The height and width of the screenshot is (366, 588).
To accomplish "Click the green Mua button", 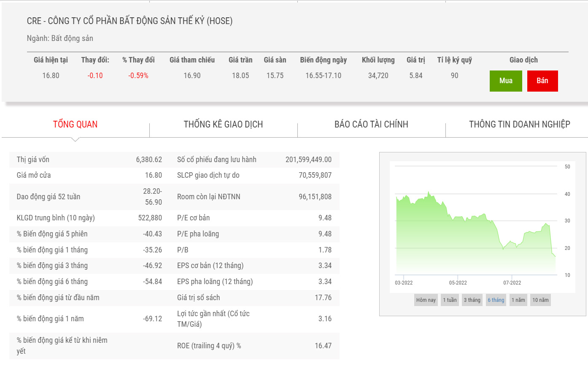I will point(506,81).
